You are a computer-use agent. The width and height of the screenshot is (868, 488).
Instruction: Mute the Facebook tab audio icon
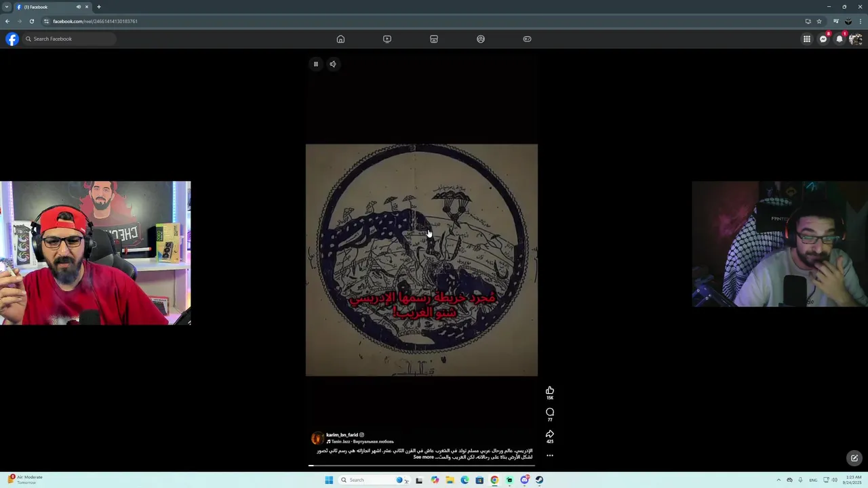click(x=78, y=7)
